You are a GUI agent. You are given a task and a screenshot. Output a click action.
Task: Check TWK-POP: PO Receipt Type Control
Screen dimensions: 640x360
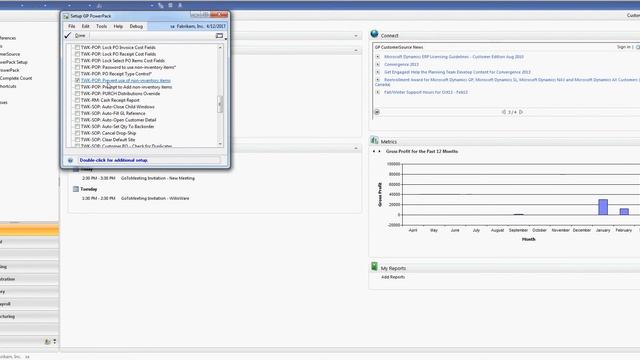[77, 74]
